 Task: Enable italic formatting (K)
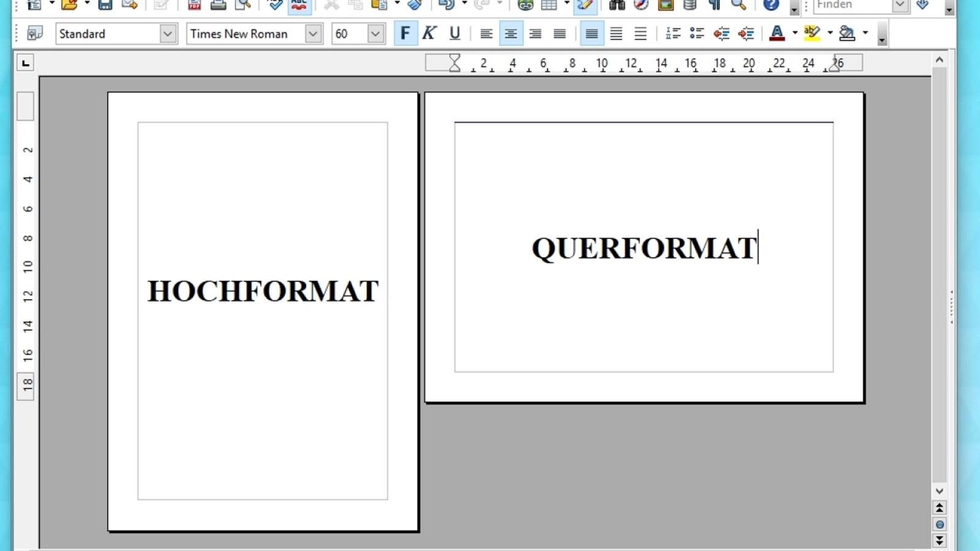pyautogui.click(x=429, y=33)
